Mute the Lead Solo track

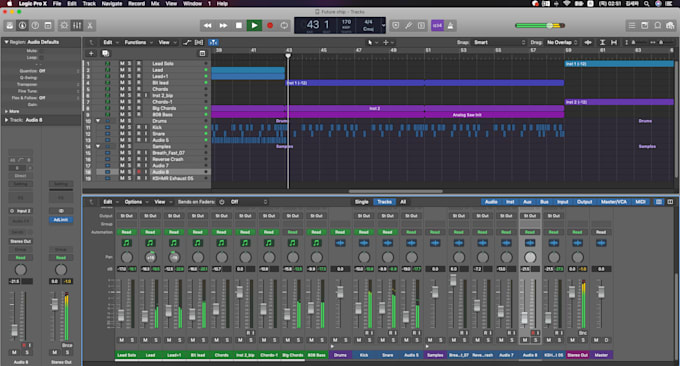point(122,63)
